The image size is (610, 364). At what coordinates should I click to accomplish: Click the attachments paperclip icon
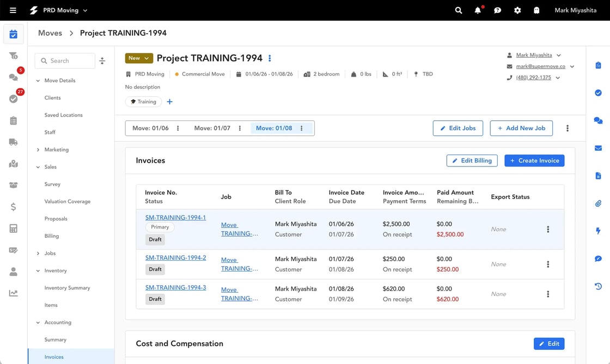pos(598,203)
